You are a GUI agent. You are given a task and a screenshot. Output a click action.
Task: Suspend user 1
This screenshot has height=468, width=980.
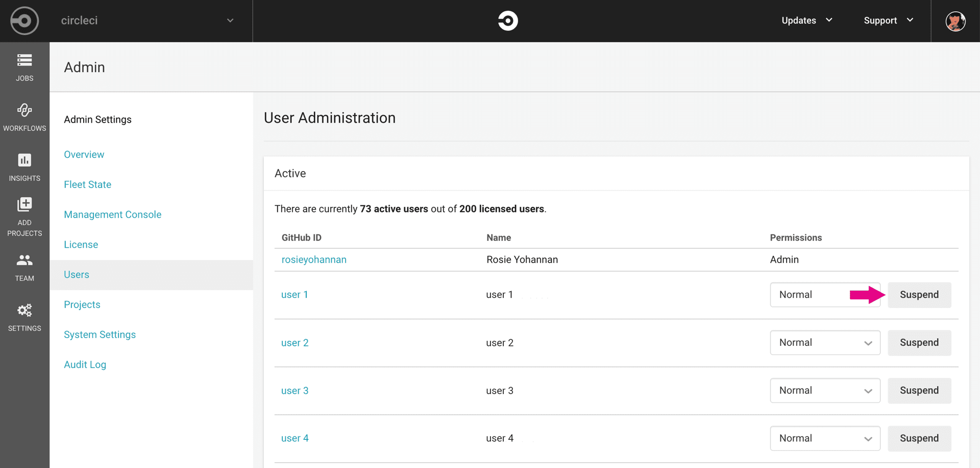point(919,295)
